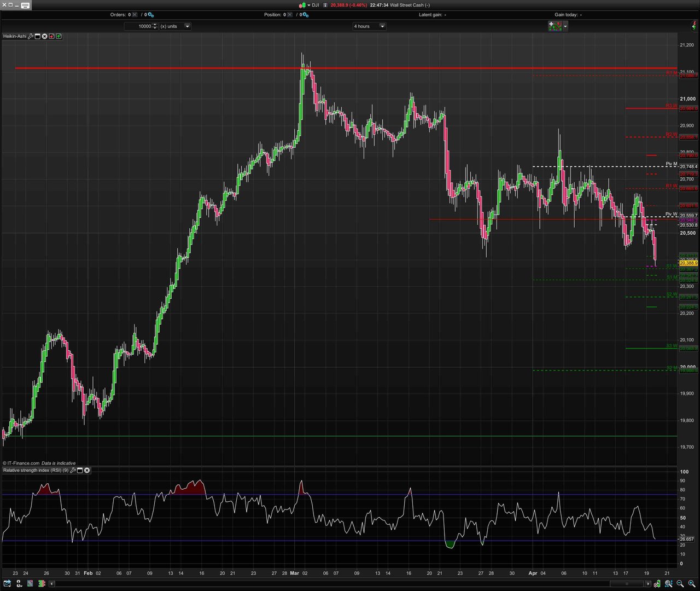Image resolution: width=700 pixels, height=591 pixels.
Task: Click the fourth icon in bottom-left toolbar
Action: (42, 583)
